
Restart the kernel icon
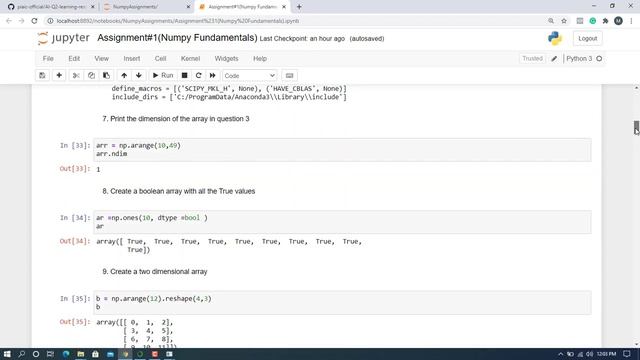[198, 76]
